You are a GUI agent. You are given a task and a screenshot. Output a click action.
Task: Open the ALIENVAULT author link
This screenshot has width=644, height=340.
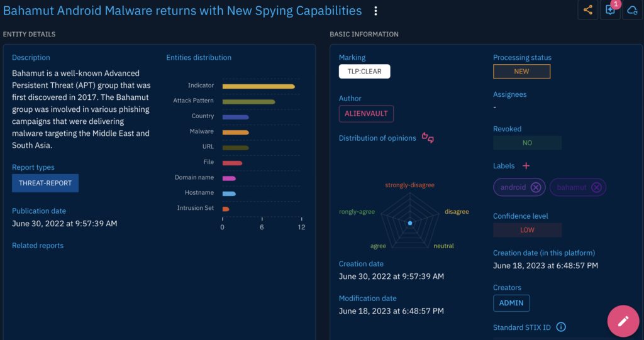click(366, 114)
